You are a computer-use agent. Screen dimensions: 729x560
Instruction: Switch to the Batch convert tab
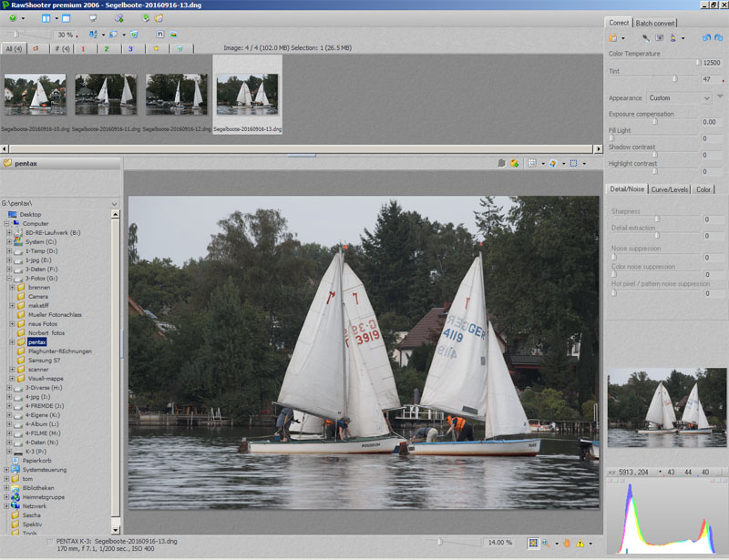point(656,23)
